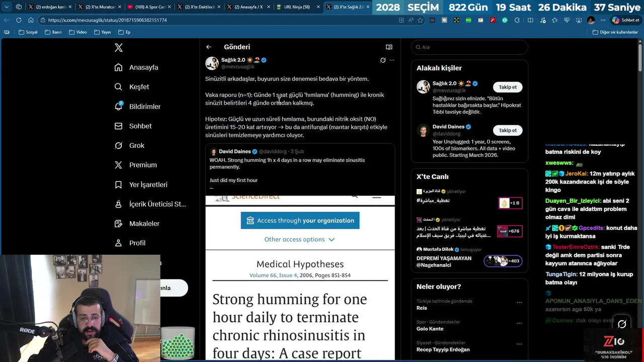This screenshot has width=644, height=362.
Task: Open the browser extensions puzzle icon
Action: pos(518,20)
